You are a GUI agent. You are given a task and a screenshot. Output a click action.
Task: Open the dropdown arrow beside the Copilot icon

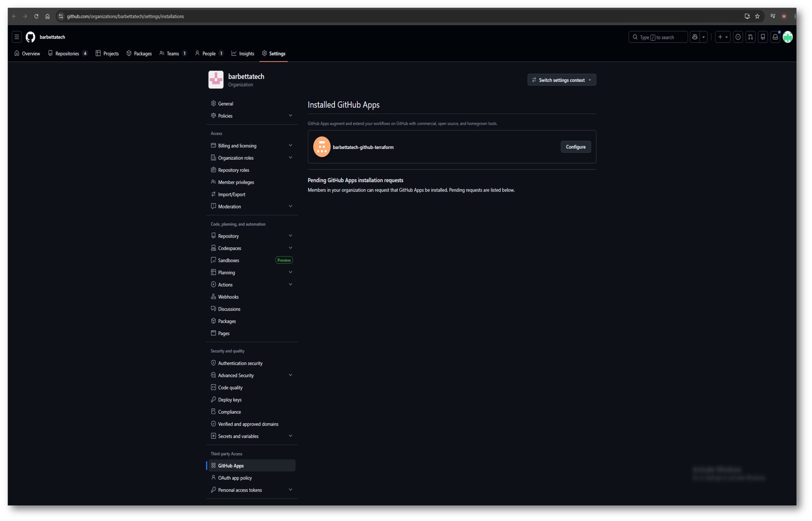704,37
